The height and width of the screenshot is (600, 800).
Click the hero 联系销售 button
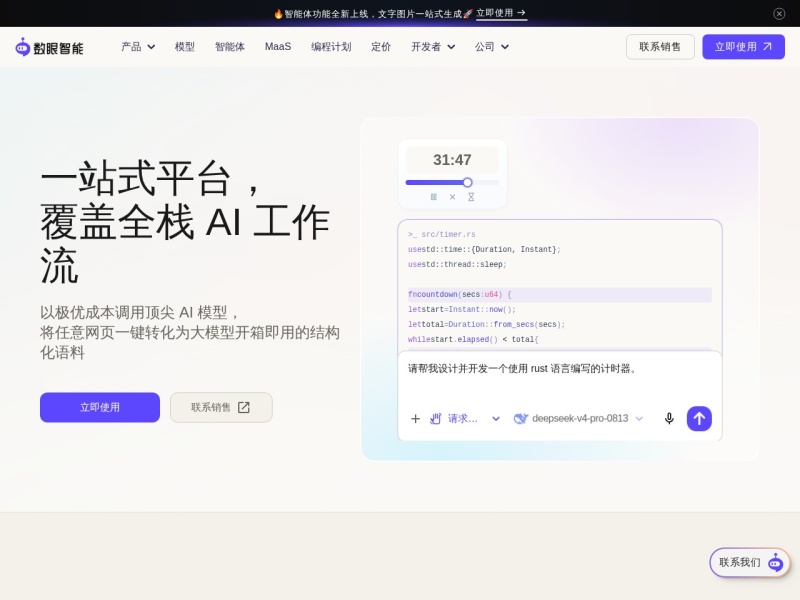pyautogui.click(x=221, y=407)
